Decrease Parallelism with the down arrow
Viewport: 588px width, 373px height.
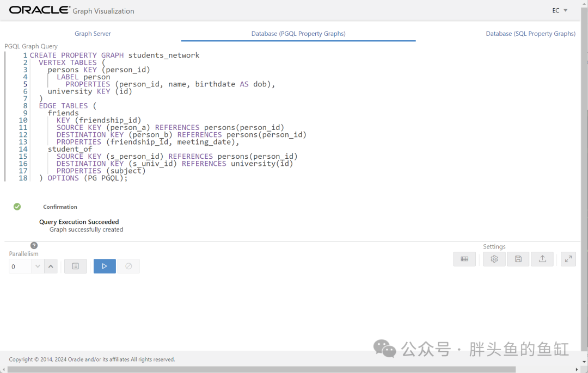point(38,266)
